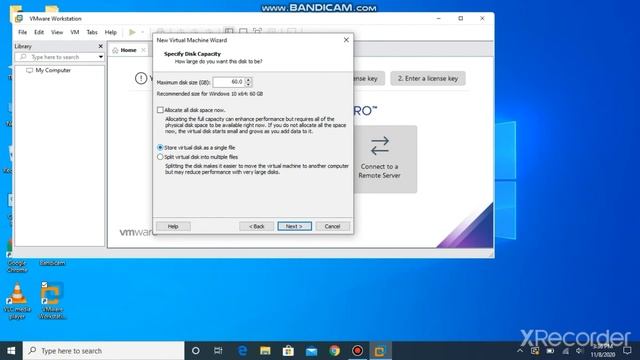Open the VLC media player desktop icon
640x360 pixels.
coord(17,300)
